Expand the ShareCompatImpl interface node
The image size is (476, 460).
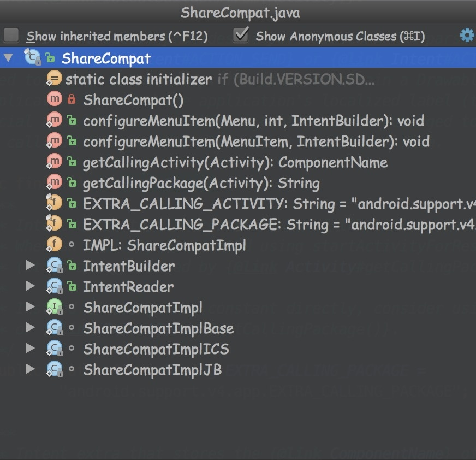[x=31, y=306]
